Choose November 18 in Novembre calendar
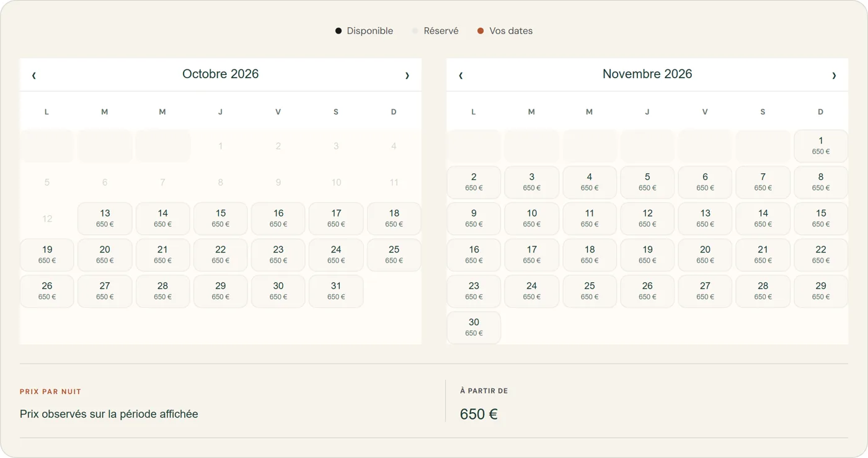 (x=590, y=255)
